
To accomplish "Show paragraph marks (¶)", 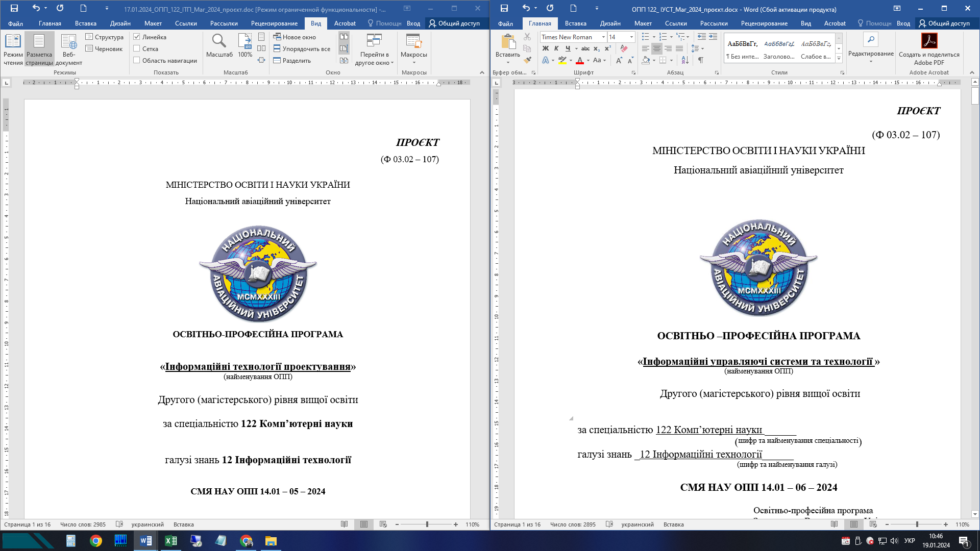I will [x=701, y=60].
